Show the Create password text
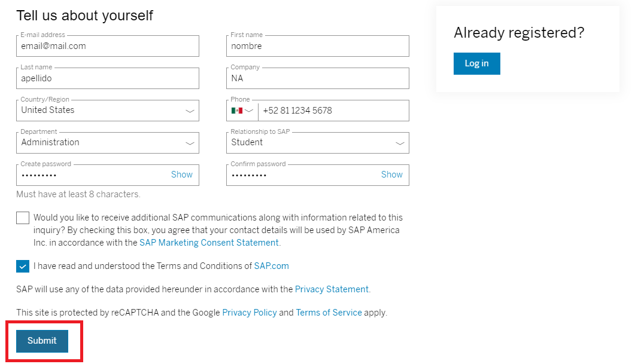The image size is (638, 364). pos(182,175)
